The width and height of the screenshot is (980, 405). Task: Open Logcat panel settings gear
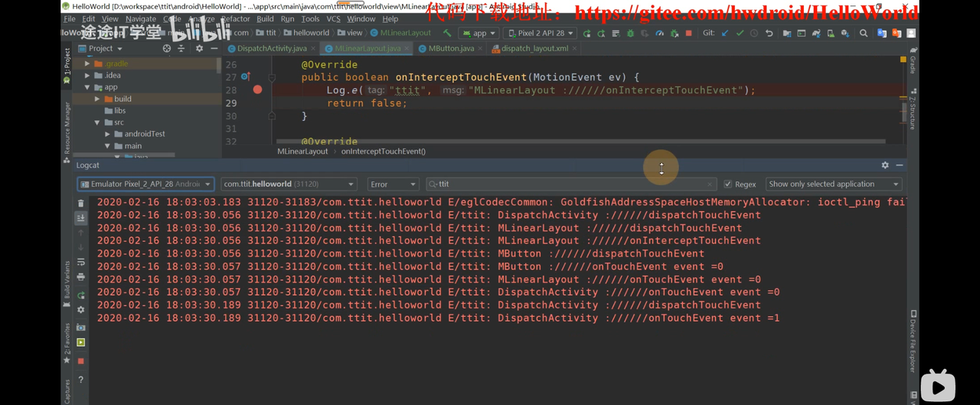[885, 165]
